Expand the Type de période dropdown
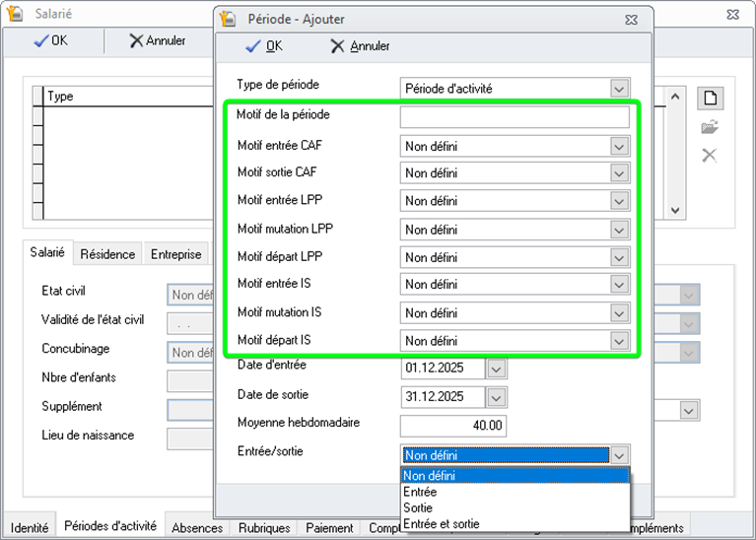 (619, 89)
